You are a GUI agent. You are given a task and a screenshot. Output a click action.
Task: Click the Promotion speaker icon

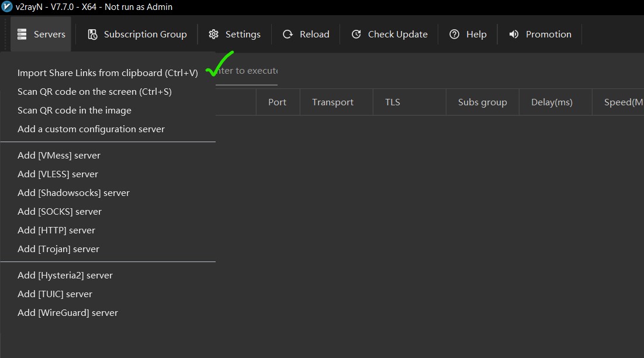514,35
